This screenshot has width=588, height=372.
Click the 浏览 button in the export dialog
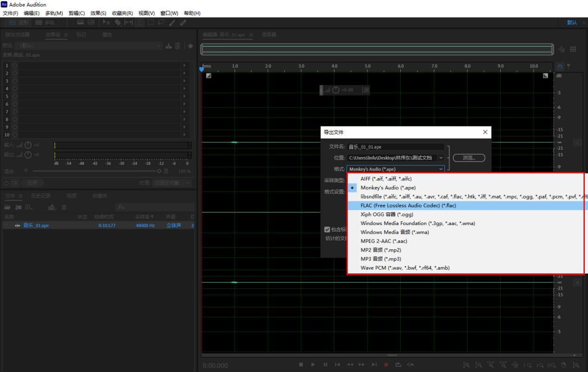click(x=469, y=158)
